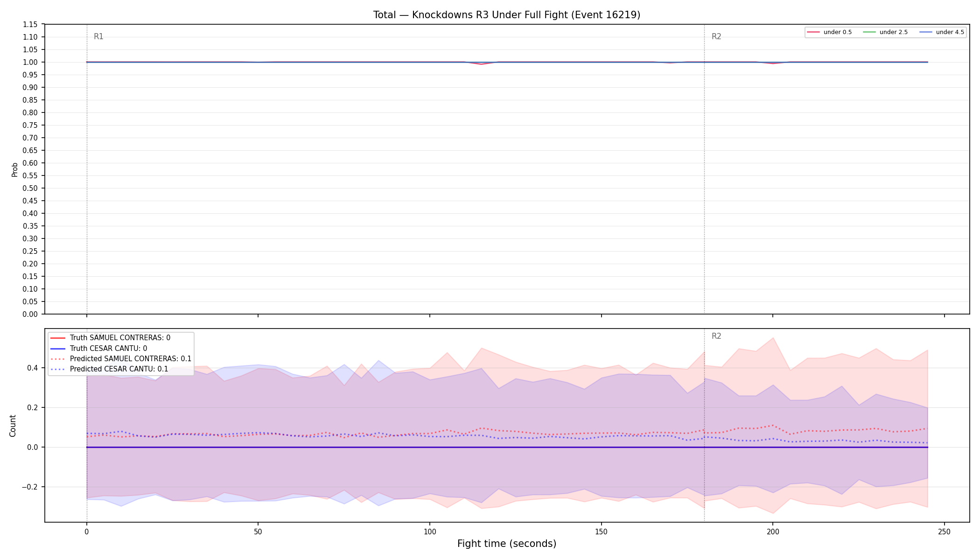Click the chart title mentioning Event 16219

(x=507, y=15)
